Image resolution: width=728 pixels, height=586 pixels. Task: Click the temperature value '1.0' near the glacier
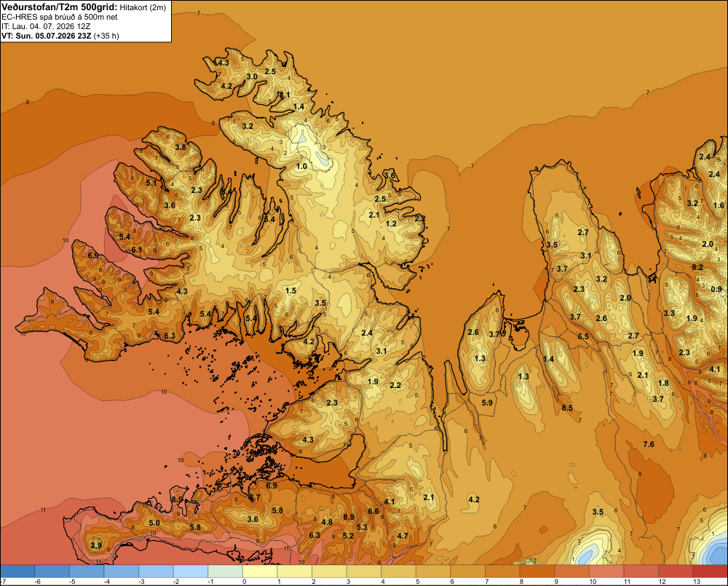[301, 166]
